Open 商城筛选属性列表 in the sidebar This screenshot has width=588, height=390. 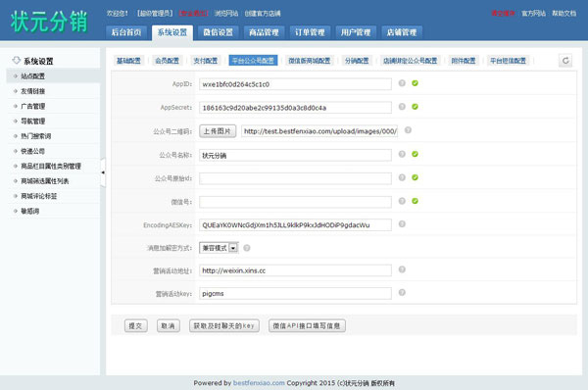point(54,181)
